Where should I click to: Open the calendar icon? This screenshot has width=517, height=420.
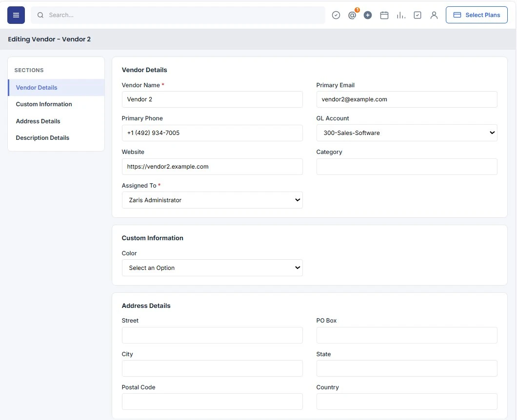coord(384,15)
